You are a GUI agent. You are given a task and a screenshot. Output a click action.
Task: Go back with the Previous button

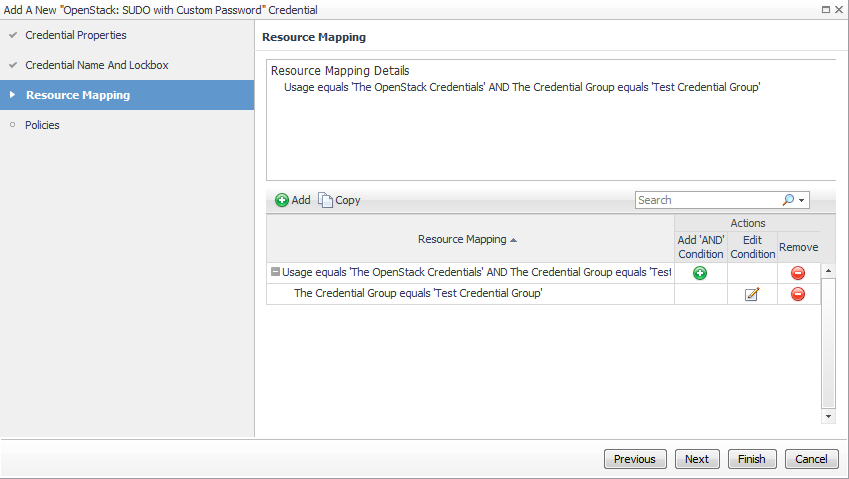(635, 459)
